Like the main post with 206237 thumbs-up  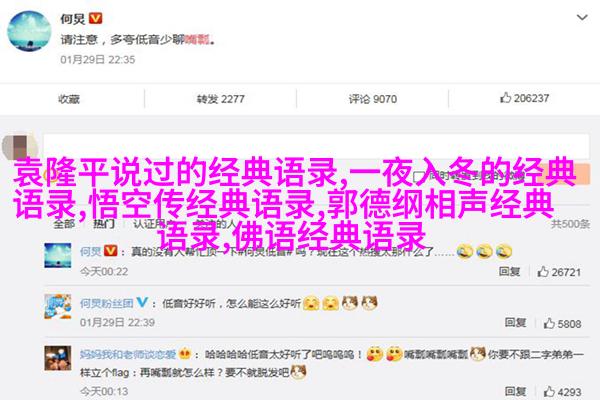pos(524,98)
